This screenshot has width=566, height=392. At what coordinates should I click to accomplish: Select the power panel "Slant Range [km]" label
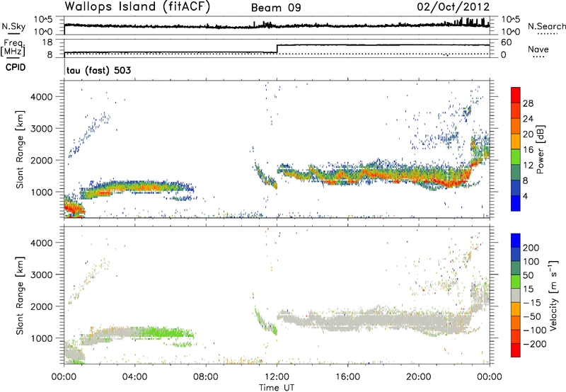click(20, 149)
